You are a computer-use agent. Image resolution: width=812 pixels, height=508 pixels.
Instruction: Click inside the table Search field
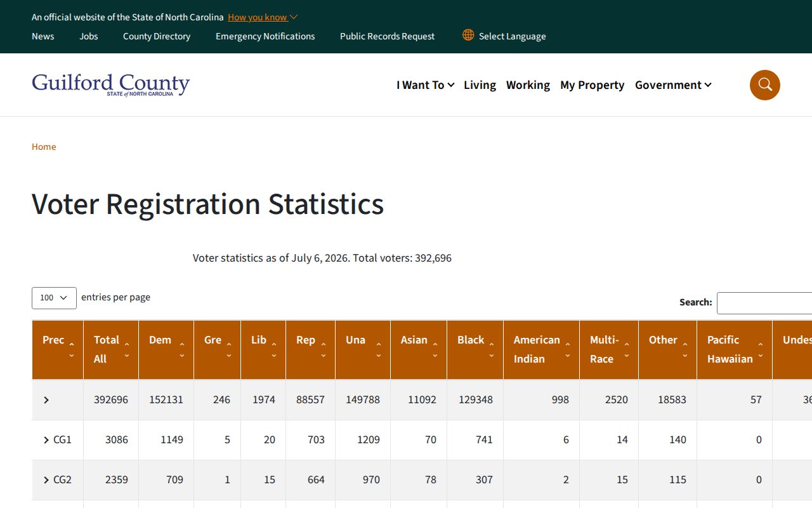(764, 303)
